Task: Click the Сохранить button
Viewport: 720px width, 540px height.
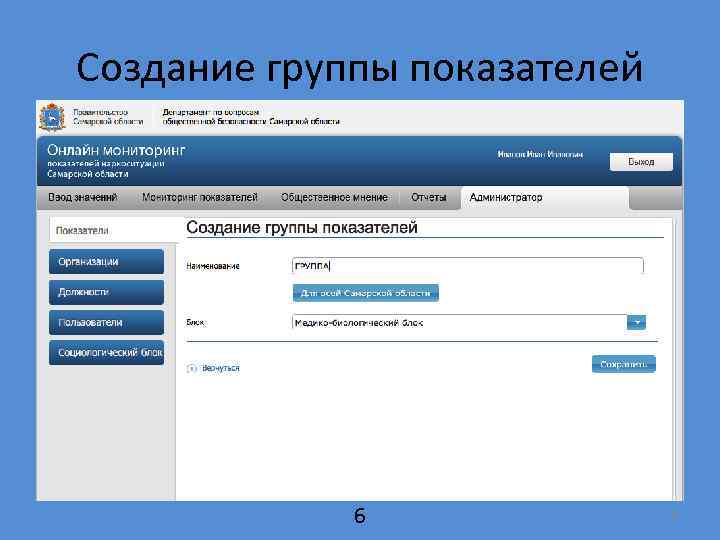Action: tap(624, 364)
